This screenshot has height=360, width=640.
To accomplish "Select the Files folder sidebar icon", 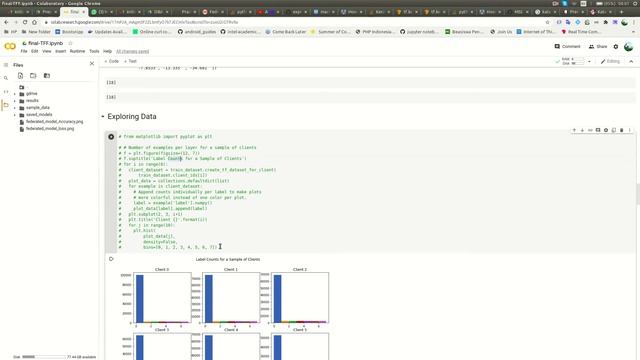I will pos(6,105).
